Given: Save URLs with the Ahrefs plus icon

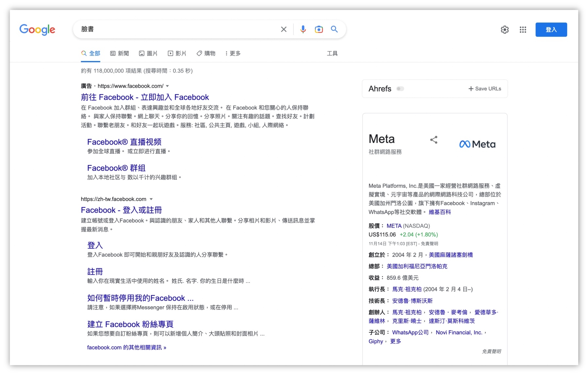Looking at the screenshot, I should (x=471, y=89).
